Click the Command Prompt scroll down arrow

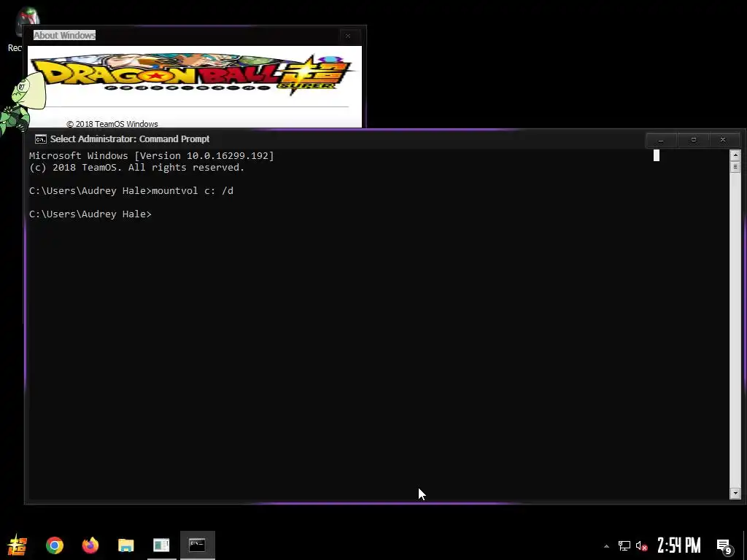coord(735,494)
